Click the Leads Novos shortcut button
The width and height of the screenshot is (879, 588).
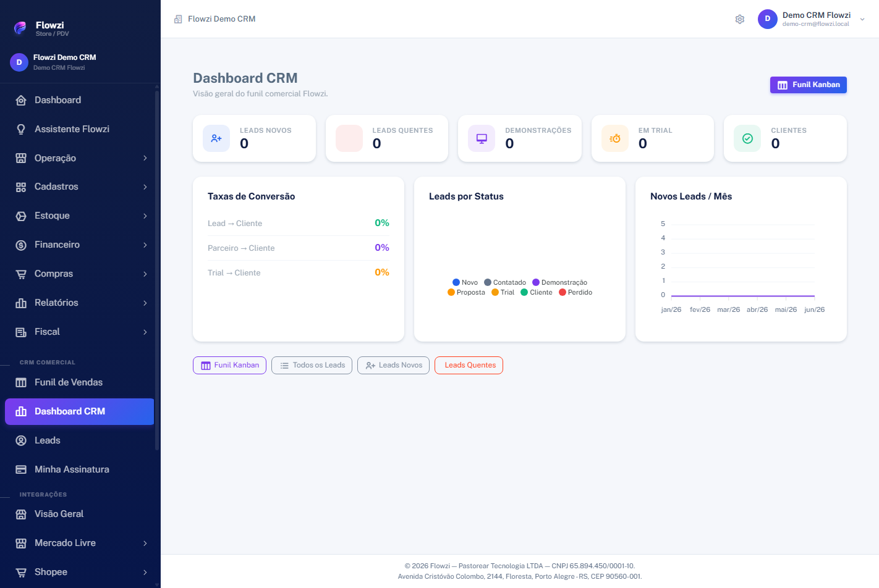click(x=394, y=365)
